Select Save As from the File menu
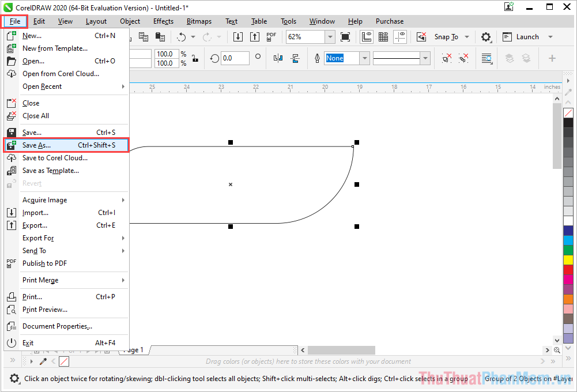577x392 pixels. [x=36, y=145]
